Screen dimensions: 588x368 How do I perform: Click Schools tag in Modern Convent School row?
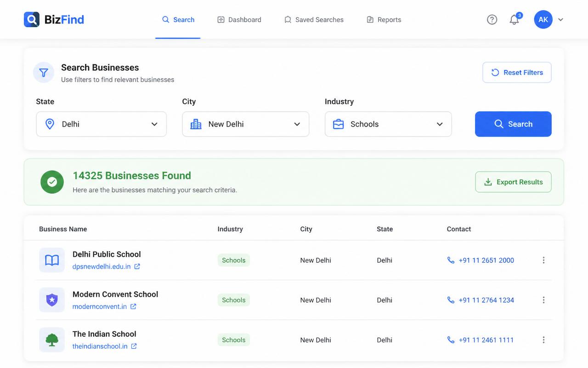pos(233,300)
